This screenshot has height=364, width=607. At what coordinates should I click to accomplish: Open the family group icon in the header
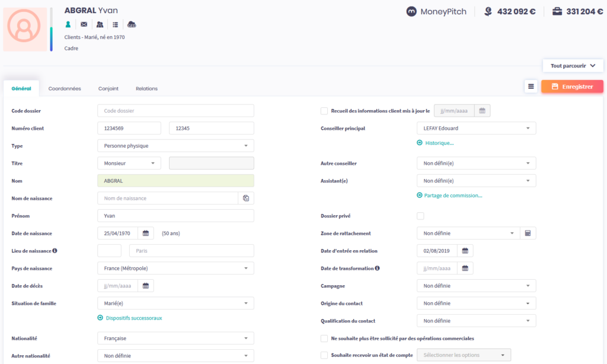point(100,24)
